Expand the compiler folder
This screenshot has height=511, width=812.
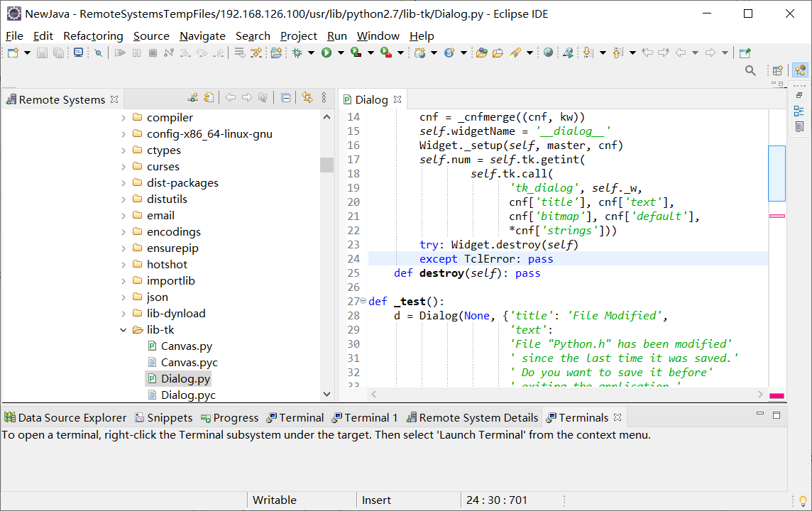pos(124,118)
